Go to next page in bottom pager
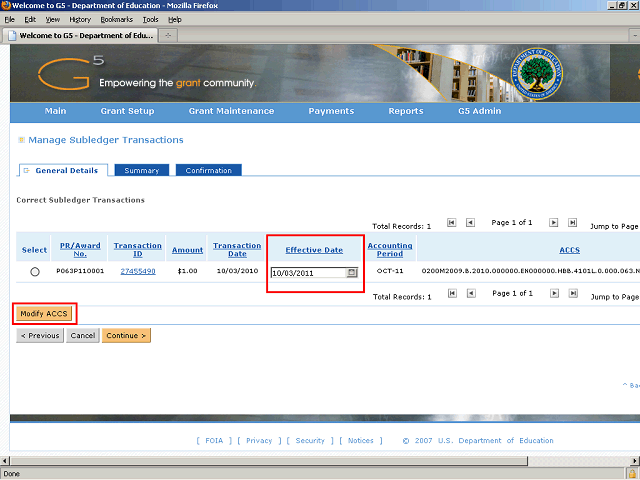This screenshot has height=480, width=640. pyautogui.click(x=554, y=293)
